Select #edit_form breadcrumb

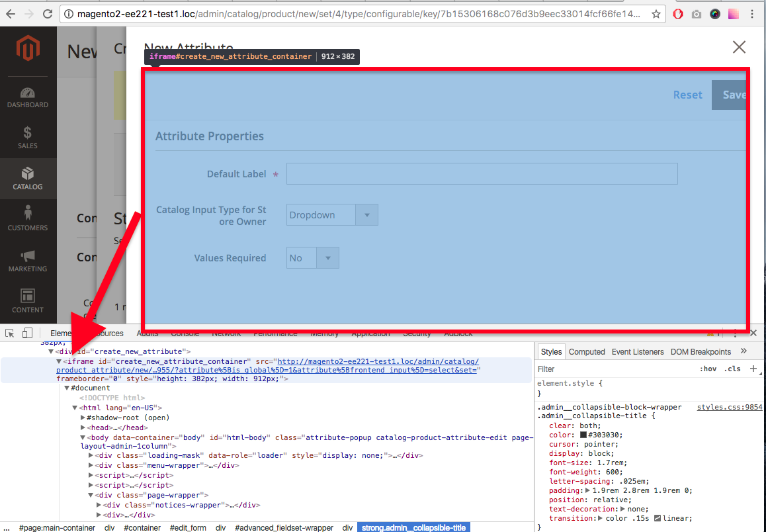pyautogui.click(x=188, y=527)
